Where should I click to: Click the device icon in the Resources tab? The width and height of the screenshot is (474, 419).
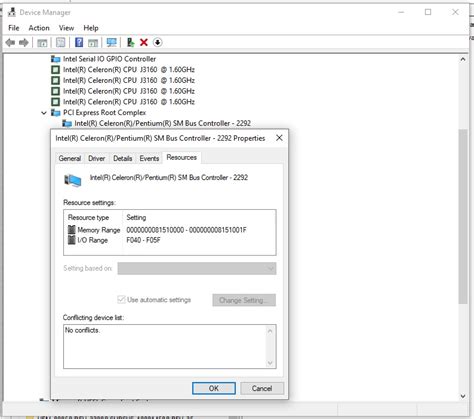[73, 180]
